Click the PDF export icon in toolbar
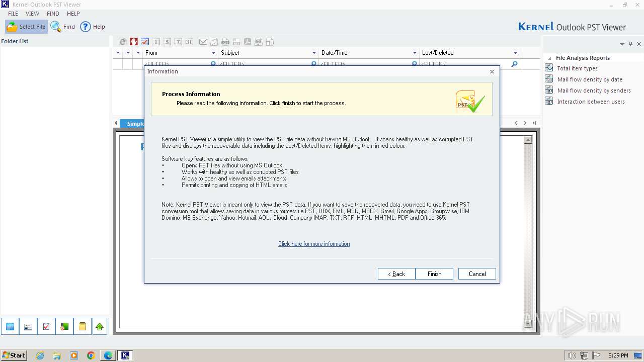This screenshot has width=644, height=362. coord(248,42)
